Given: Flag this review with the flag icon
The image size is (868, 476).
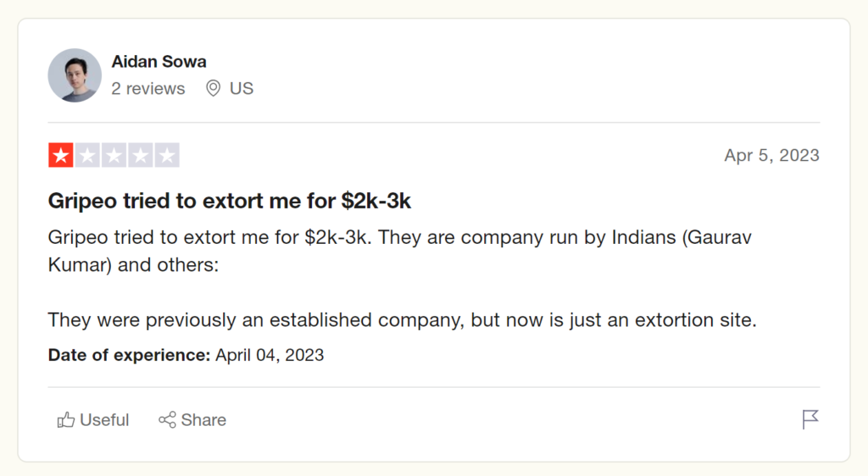Looking at the screenshot, I should [810, 419].
